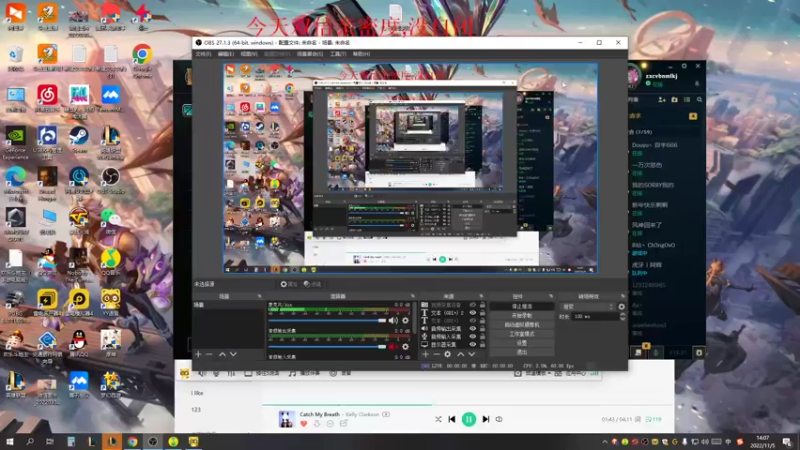
Task: Move the source up with the Sources up arrow
Action: click(460, 354)
